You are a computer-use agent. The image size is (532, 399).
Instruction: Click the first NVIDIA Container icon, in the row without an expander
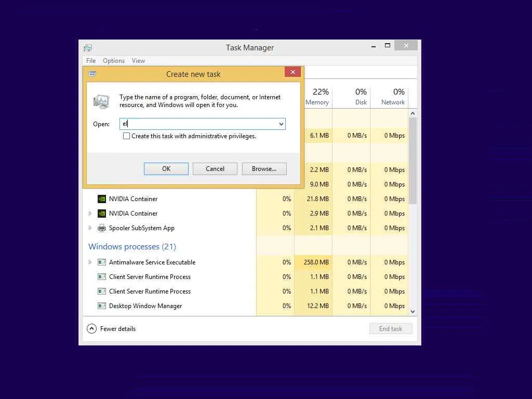pos(102,199)
